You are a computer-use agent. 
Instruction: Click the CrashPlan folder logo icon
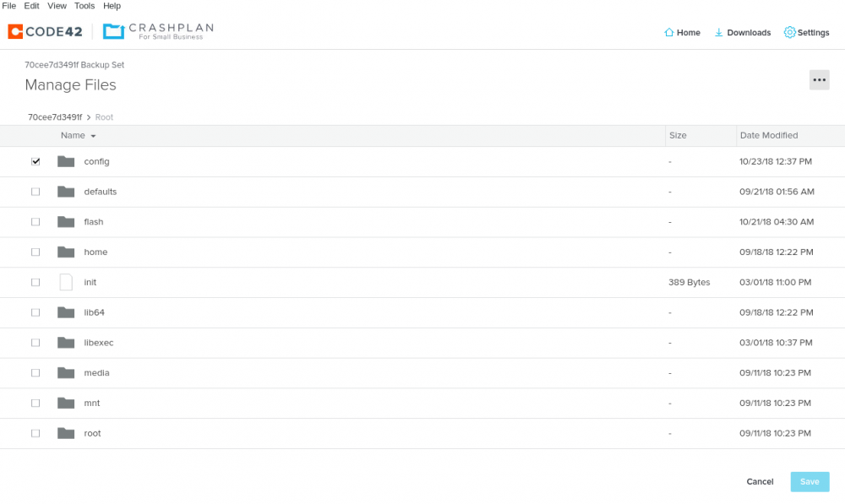coord(114,31)
